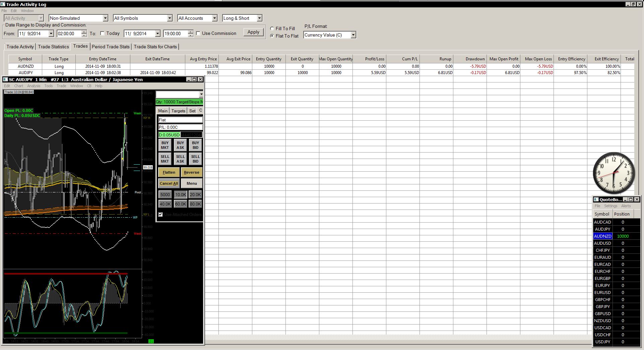This screenshot has height=350, width=644.
Task: Select AUDCAD in the QuoteBoard list
Action: (602, 222)
